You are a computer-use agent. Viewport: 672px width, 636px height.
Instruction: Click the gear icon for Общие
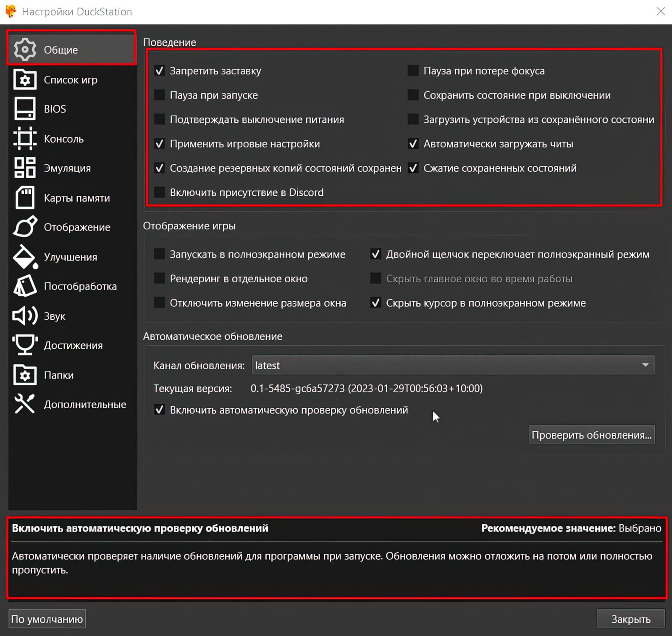[25, 49]
